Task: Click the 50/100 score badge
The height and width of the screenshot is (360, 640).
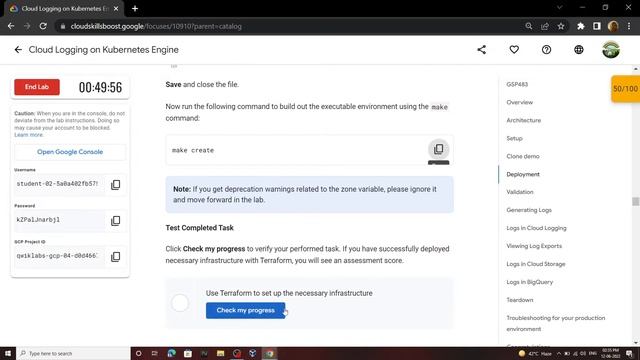Action: tap(625, 89)
